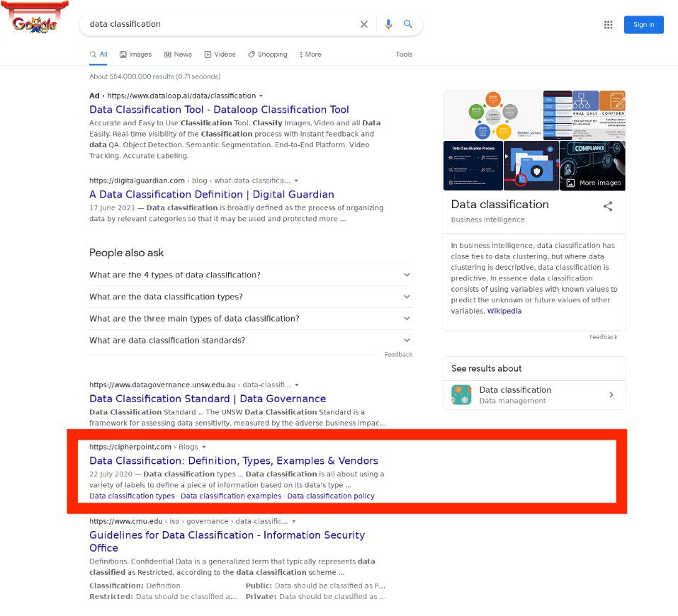This screenshot has height=616, width=678.
Task: Open Guidelines for Data Classification - Information Security Office
Action: click(227, 542)
